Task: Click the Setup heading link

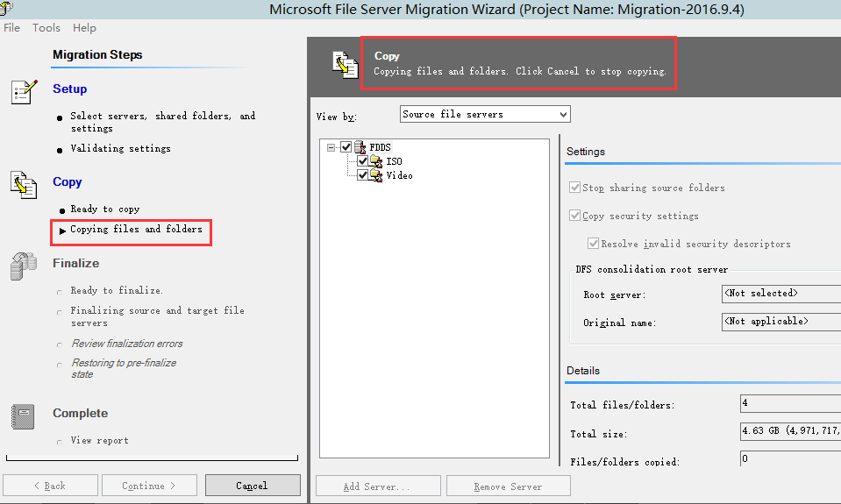Action: 70,89
